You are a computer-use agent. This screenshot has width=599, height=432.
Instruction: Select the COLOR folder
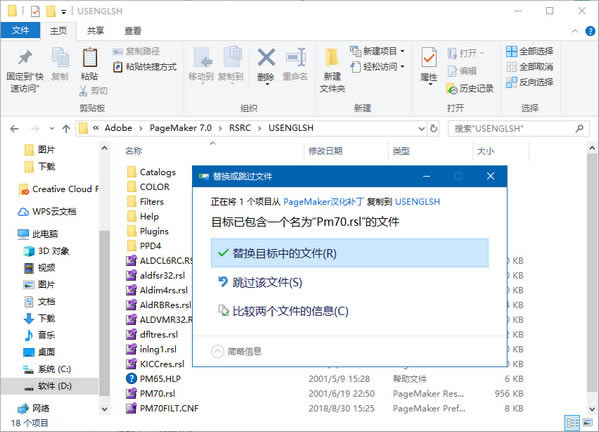tap(148, 187)
